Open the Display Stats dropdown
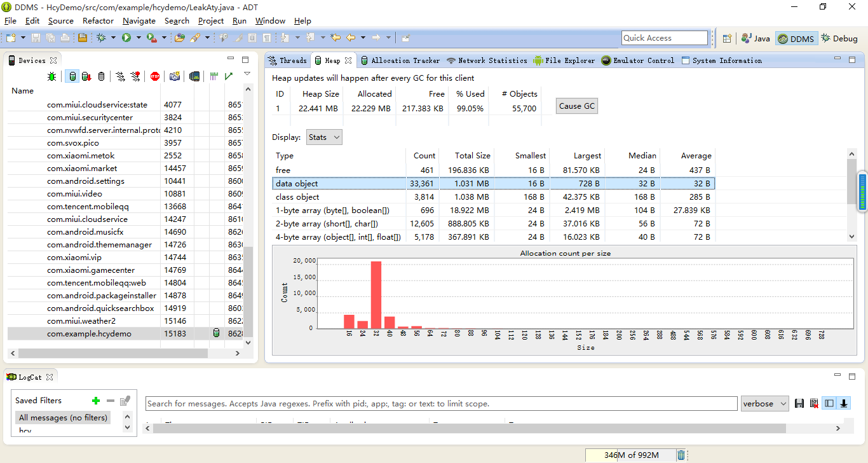The height and width of the screenshot is (463, 868). point(324,137)
